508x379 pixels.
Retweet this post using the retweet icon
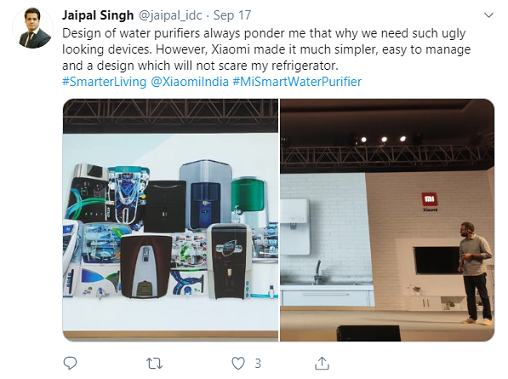[154, 363]
